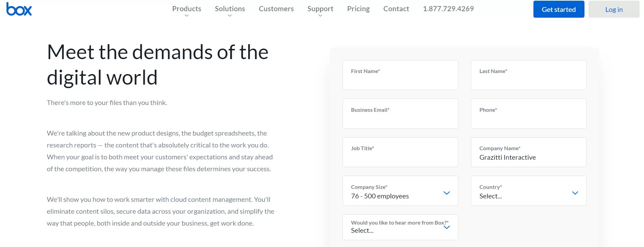Screen dimensions: 644x247
Task: Click the Log in button
Action: pos(614,10)
